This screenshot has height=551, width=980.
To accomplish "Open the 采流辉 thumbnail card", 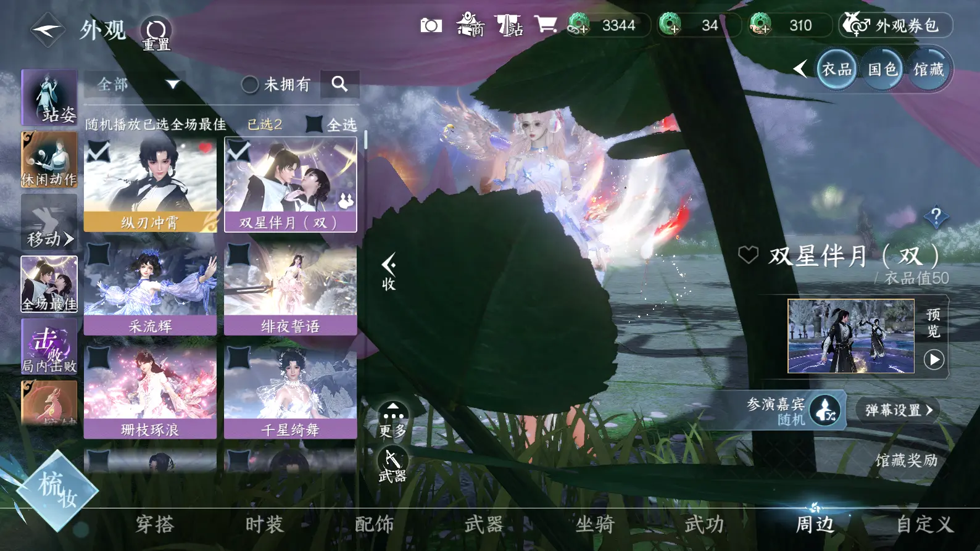I will point(151,288).
